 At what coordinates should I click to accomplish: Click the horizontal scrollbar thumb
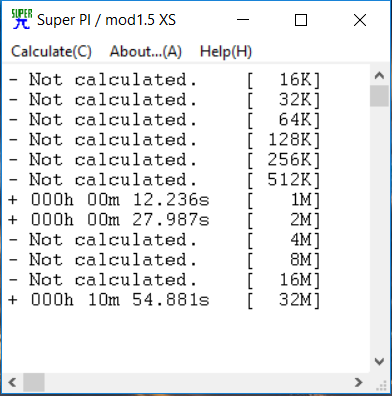34,382
